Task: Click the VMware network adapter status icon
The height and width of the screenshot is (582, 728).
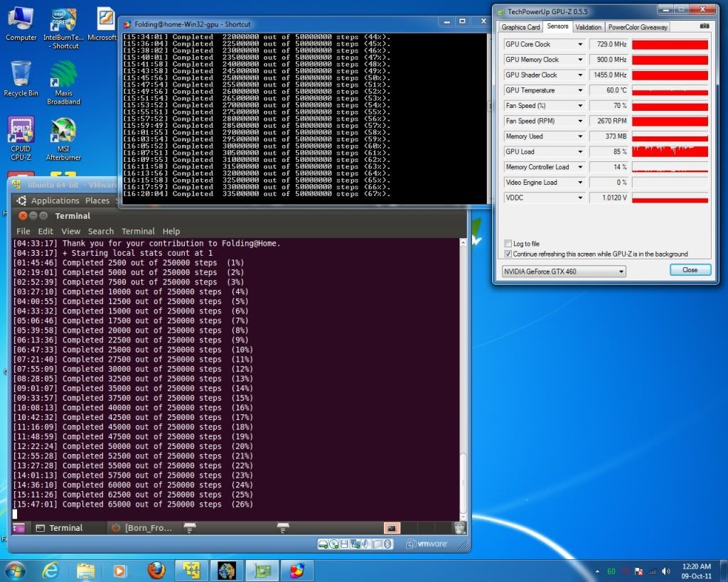Action: click(355, 544)
